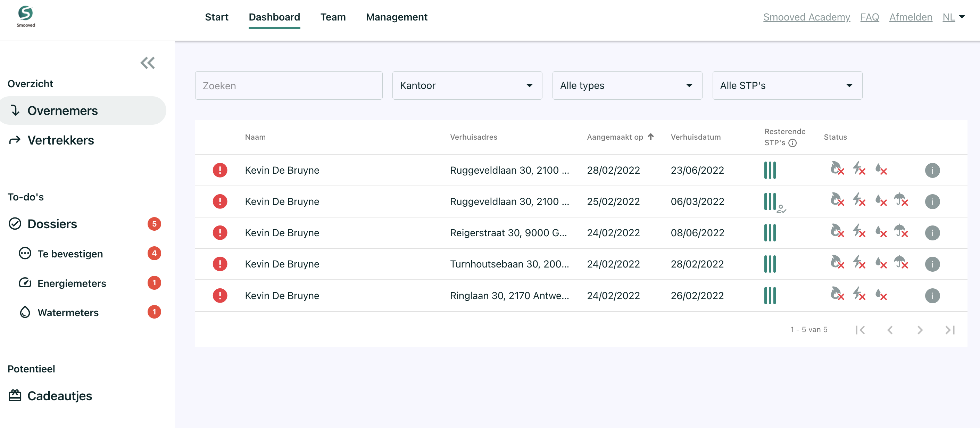Open info button for row created 25/02/2022
Viewport: 980px width, 428px height.
pos(932,201)
